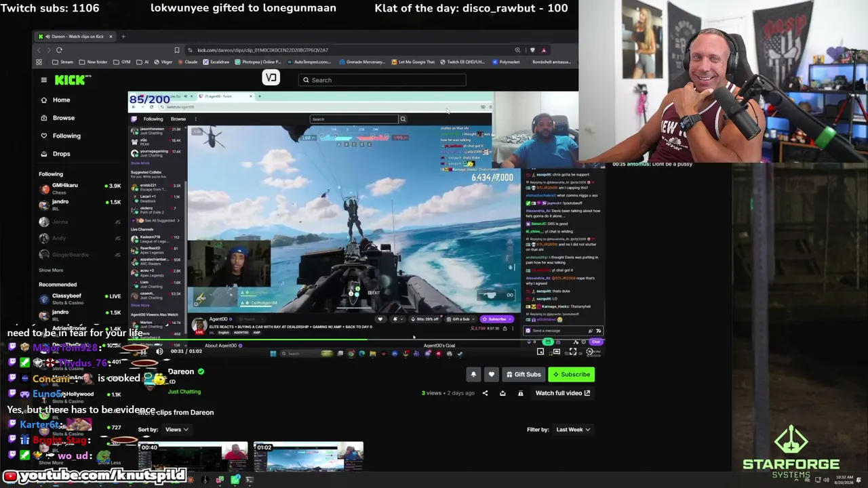This screenshot has width=868, height=488.
Task: Open the Grenade Mercenary bookmark
Action: coord(361,62)
